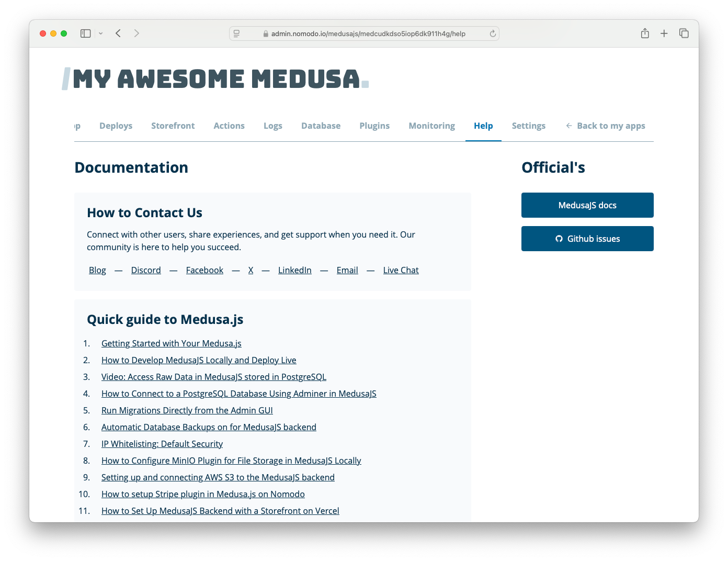
Task: Switch to the Storefront tab
Action: (x=173, y=126)
